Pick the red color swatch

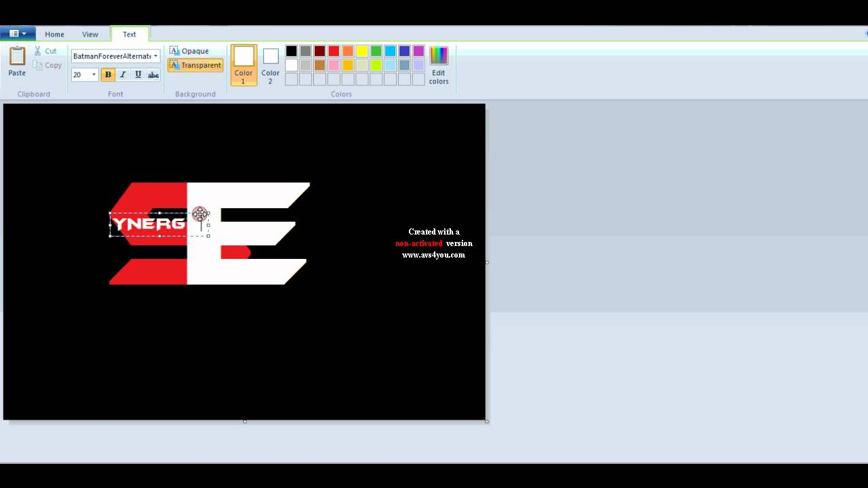point(334,51)
